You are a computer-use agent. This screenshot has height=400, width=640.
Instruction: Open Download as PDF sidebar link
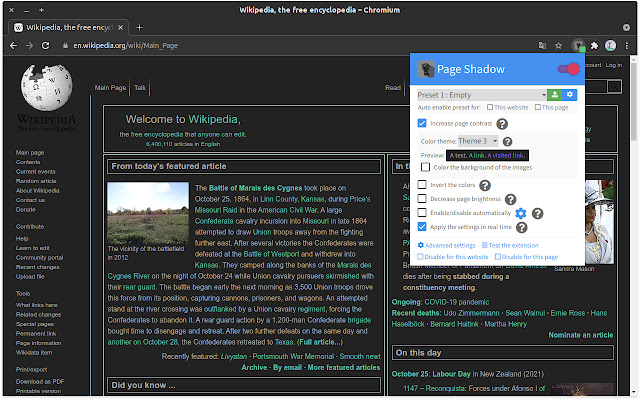click(40, 382)
